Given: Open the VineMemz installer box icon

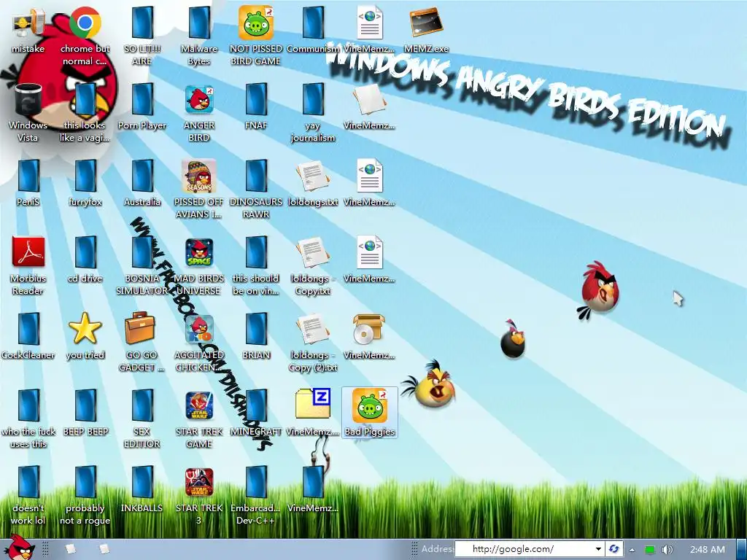Looking at the screenshot, I should click(x=369, y=337).
